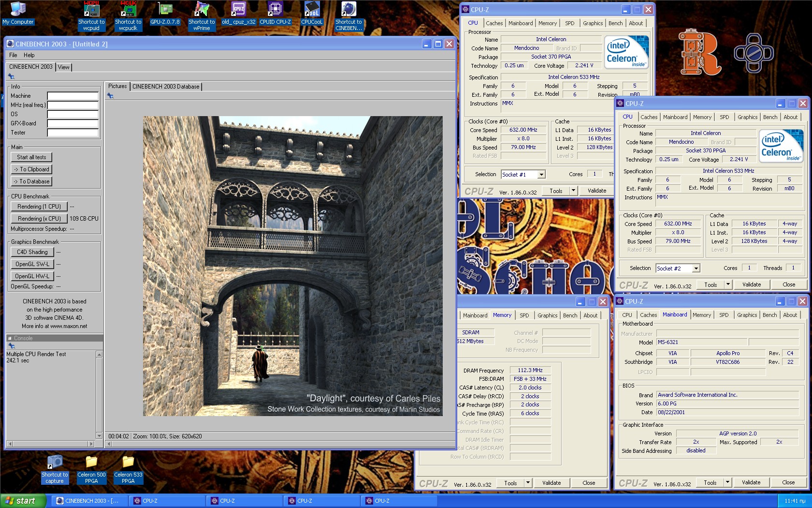
Task: Open the My Computer desktop icon
Action: (18, 14)
